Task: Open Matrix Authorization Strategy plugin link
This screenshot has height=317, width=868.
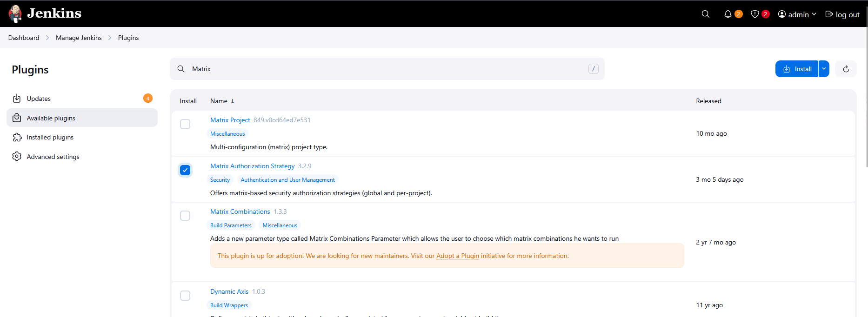Action: (252, 166)
